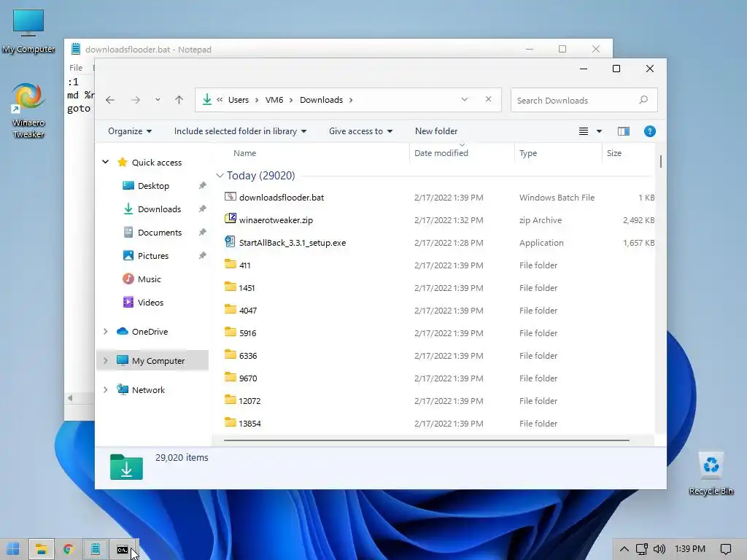
Task: Sort by Date modified column
Action: pos(441,153)
